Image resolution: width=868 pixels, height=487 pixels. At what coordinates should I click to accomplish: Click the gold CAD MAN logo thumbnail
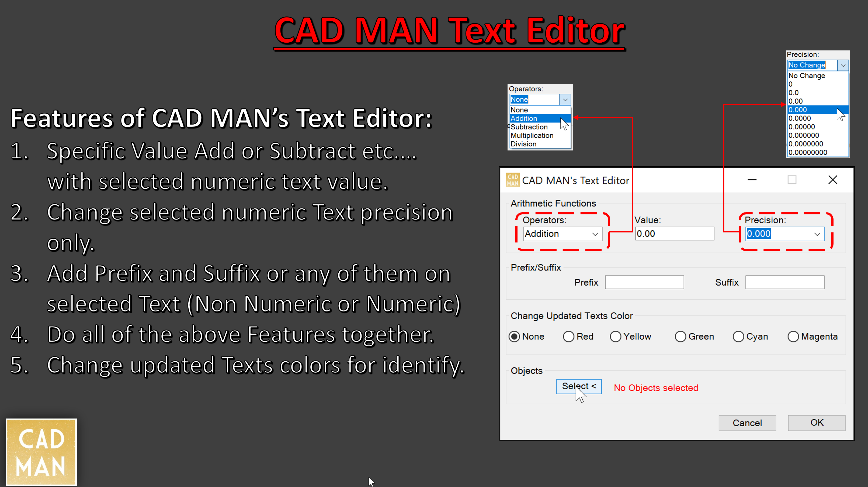[x=41, y=452]
